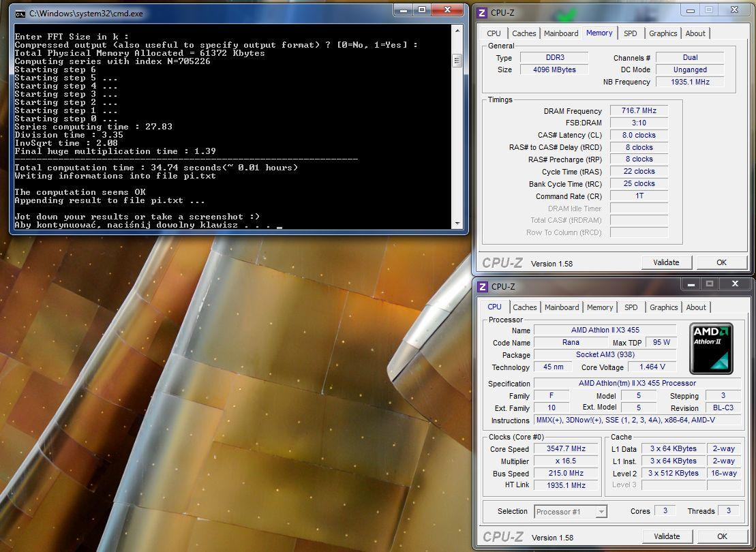Image resolution: width=756 pixels, height=552 pixels.
Task: Click the Instructions field listing MMX(+)
Action: tap(637, 420)
